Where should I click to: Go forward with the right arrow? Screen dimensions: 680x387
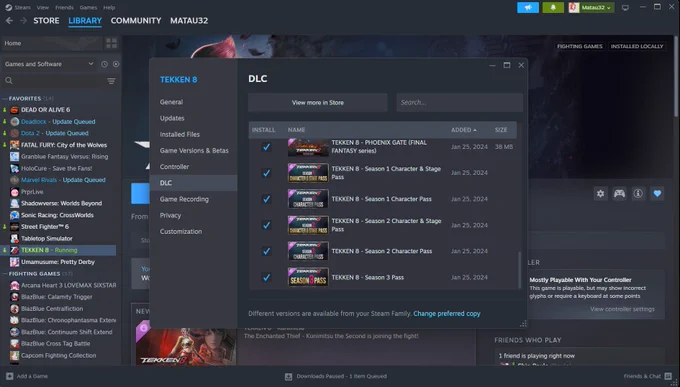23,20
